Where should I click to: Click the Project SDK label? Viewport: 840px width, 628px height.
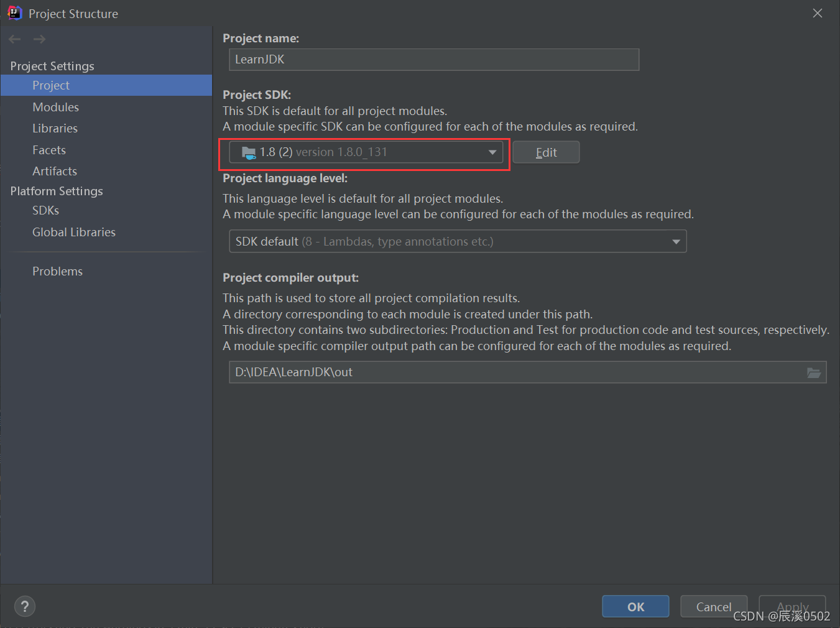click(257, 95)
